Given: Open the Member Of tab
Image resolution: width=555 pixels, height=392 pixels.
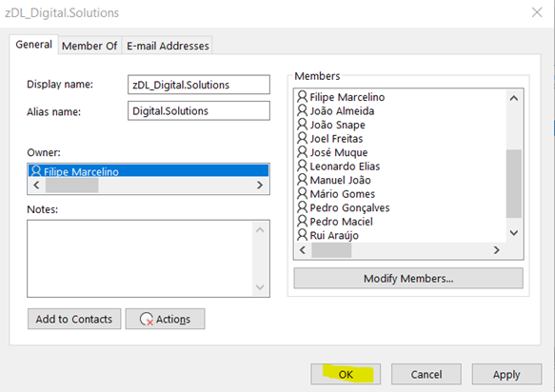Looking at the screenshot, I should click(89, 46).
